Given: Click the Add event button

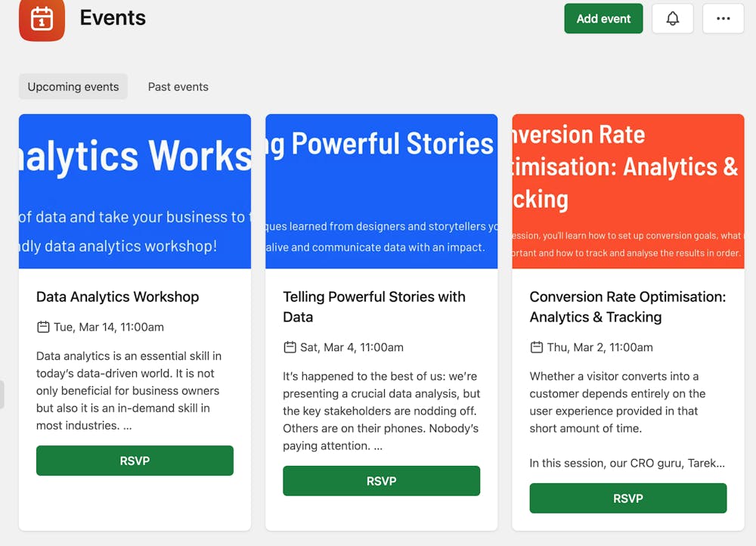Looking at the screenshot, I should point(603,19).
